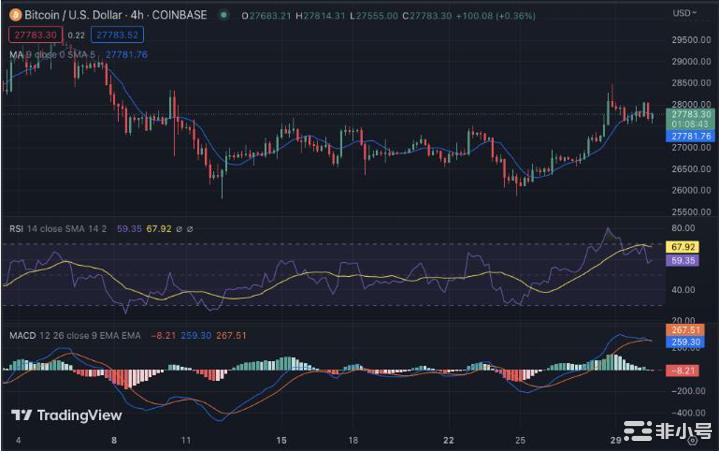Click the first null-value symbol in RSI legend
The width and height of the screenshot is (719, 451).
pyautogui.click(x=178, y=227)
